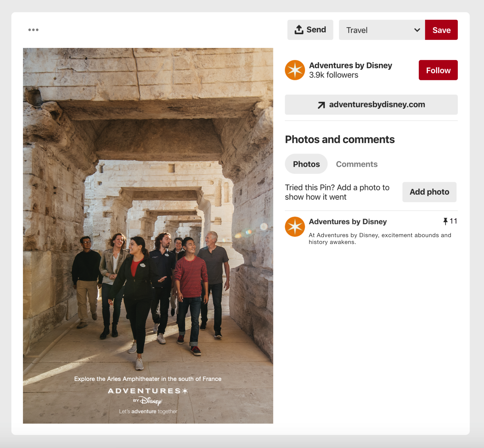The width and height of the screenshot is (484, 448).
Task: Open the Adventures by Disney avatar in the pin description
Action: 295,227
